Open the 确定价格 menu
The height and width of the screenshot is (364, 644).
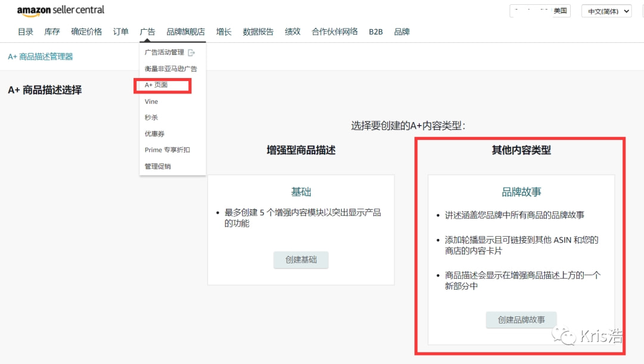(86, 32)
